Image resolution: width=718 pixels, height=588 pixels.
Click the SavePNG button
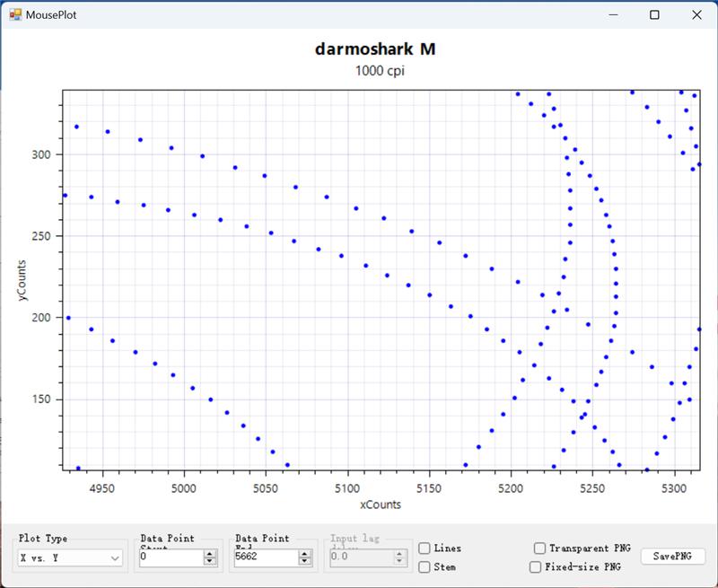672,557
